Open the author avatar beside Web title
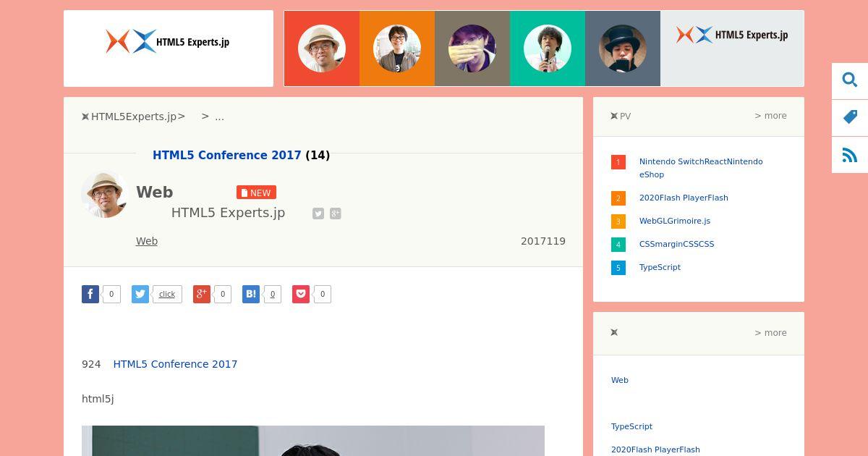The width and height of the screenshot is (868, 456). point(105,195)
